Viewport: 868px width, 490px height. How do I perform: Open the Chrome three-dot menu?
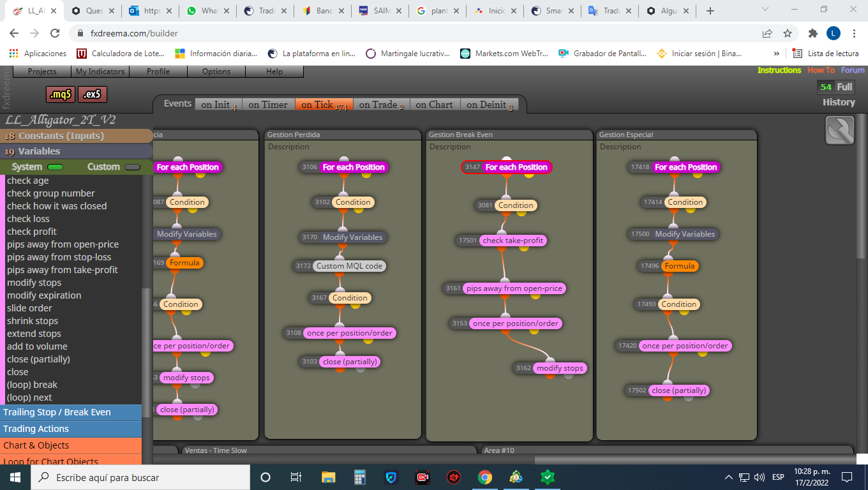coord(855,33)
